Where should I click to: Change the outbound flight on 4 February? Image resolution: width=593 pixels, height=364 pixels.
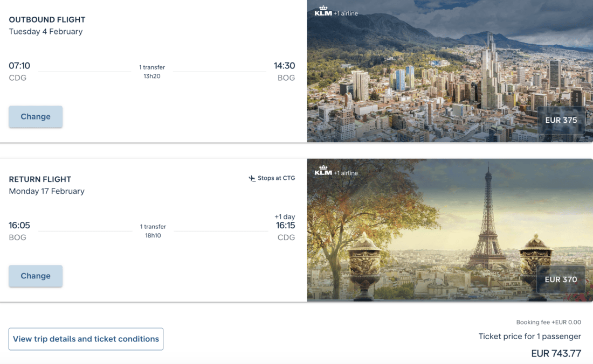coord(36,117)
